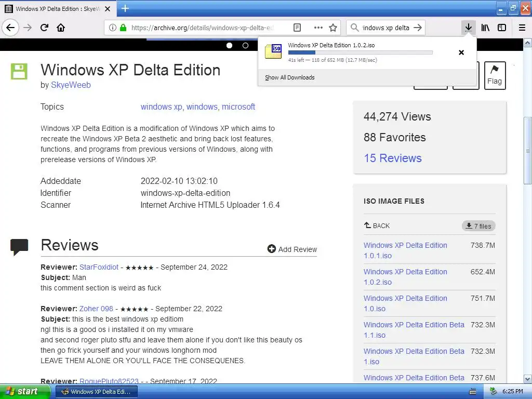Viewport: 532px width, 399px height.
Task: Open the Firefox hamburger menu
Action: pyautogui.click(x=522, y=28)
